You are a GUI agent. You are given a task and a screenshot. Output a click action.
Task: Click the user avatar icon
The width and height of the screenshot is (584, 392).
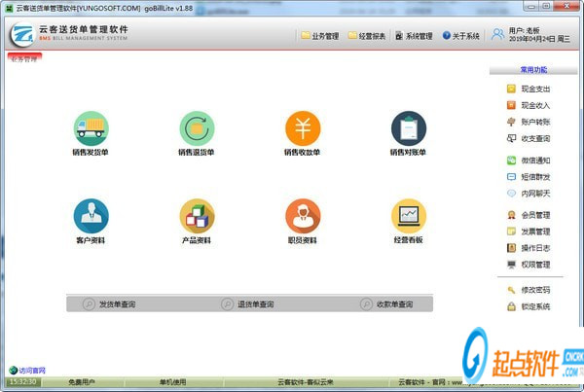click(497, 34)
